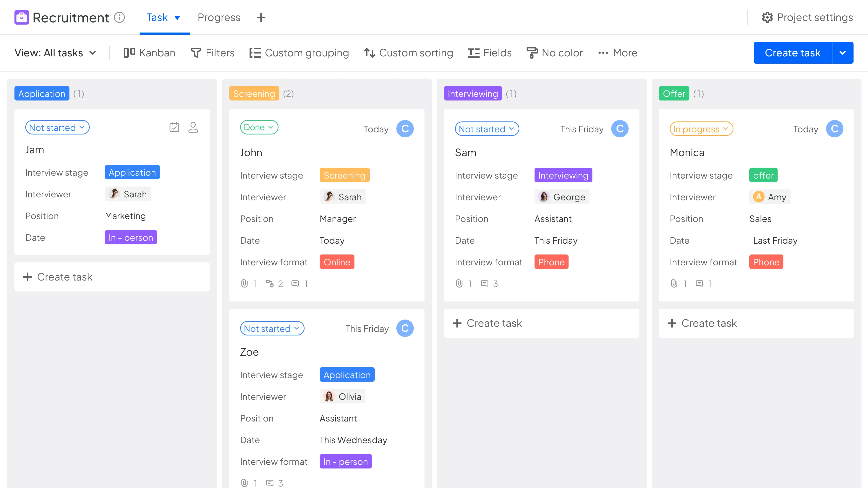Screen dimensions: 868x488
Task: Expand the Create task split-button arrow
Action: pyautogui.click(x=843, y=53)
